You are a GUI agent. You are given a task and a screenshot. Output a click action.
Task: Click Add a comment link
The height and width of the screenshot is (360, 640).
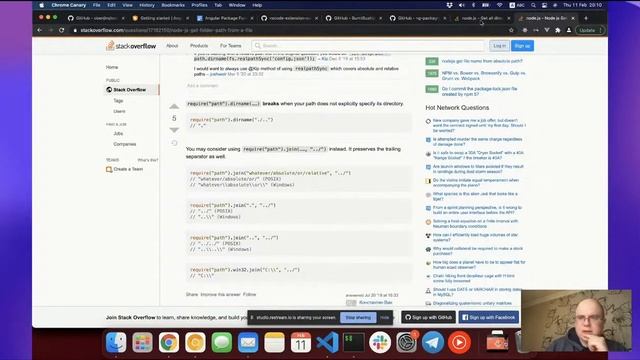point(203,86)
